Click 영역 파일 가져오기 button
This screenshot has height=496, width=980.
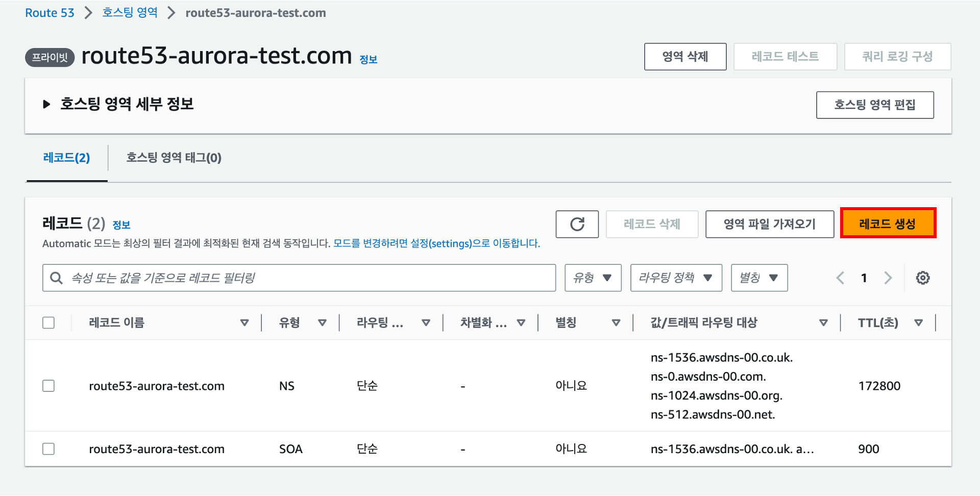coord(770,224)
